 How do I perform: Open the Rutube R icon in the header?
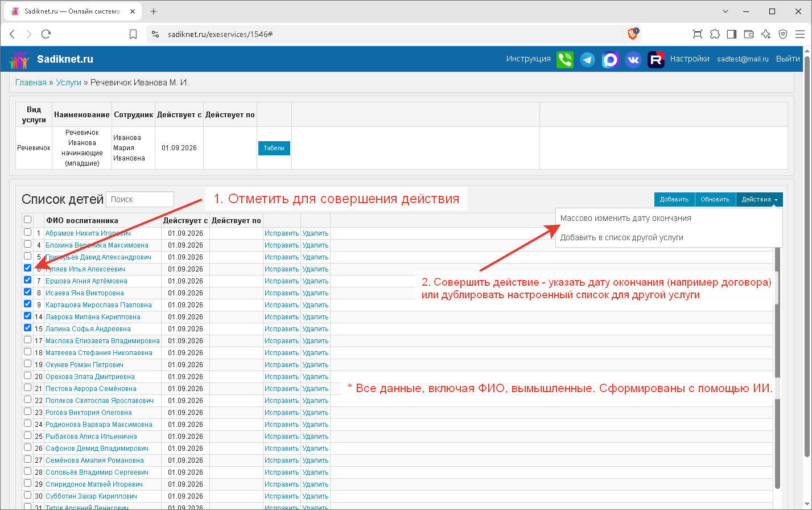point(656,60)
